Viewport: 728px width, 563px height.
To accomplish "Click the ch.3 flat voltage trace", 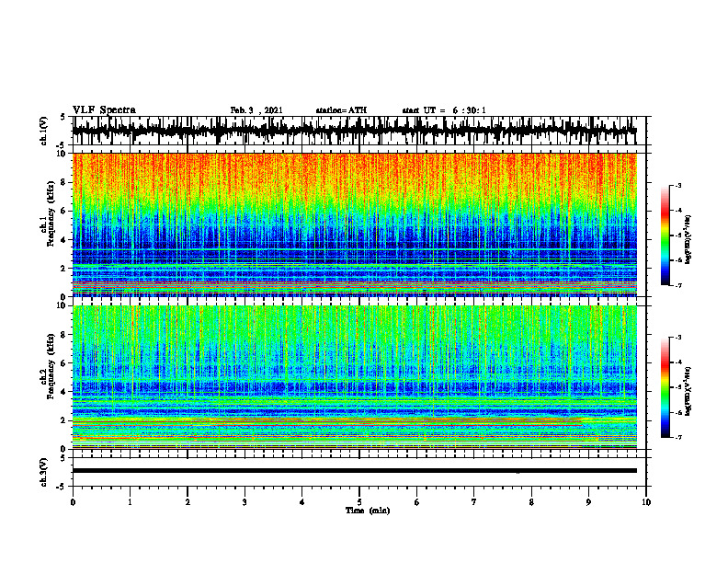I will click(x=355, y=471).
